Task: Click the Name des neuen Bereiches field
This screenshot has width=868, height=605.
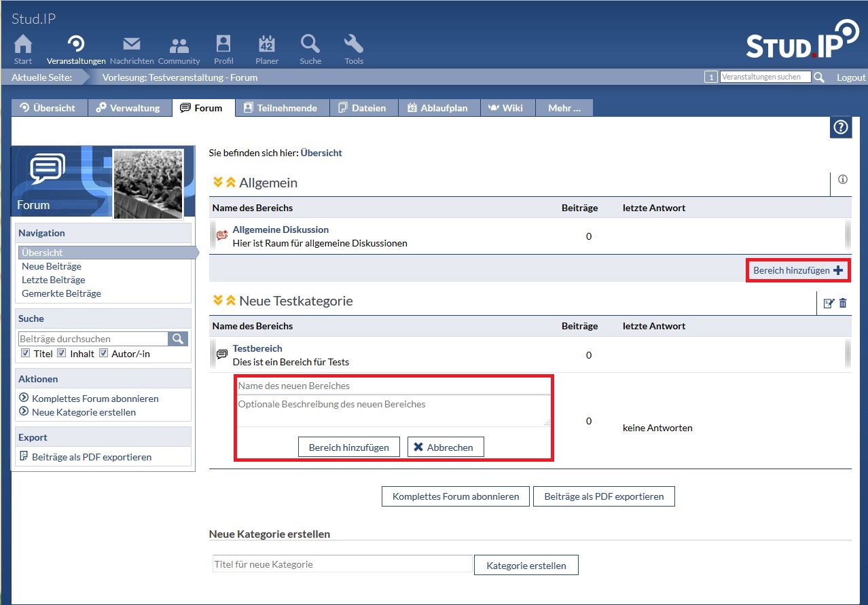Action: tap(393, 386)
